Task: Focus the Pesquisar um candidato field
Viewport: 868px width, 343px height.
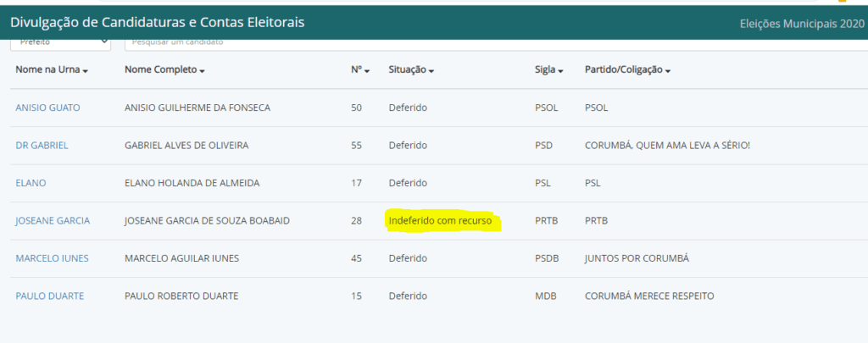Action: 496,44
